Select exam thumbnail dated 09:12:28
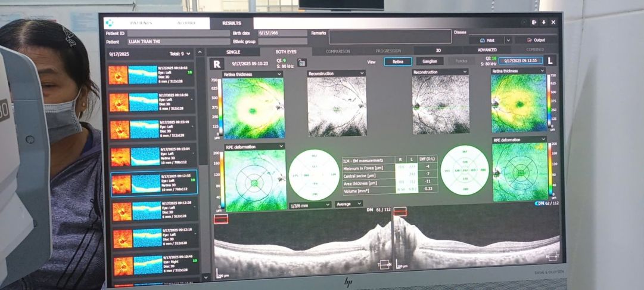Screen dimensions: 644x290 155,210
